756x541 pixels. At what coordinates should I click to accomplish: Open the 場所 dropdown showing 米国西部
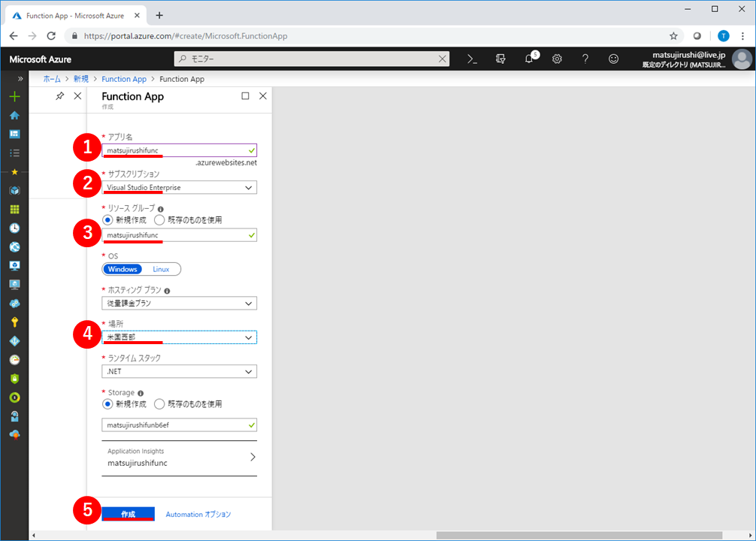click(179, 337)
